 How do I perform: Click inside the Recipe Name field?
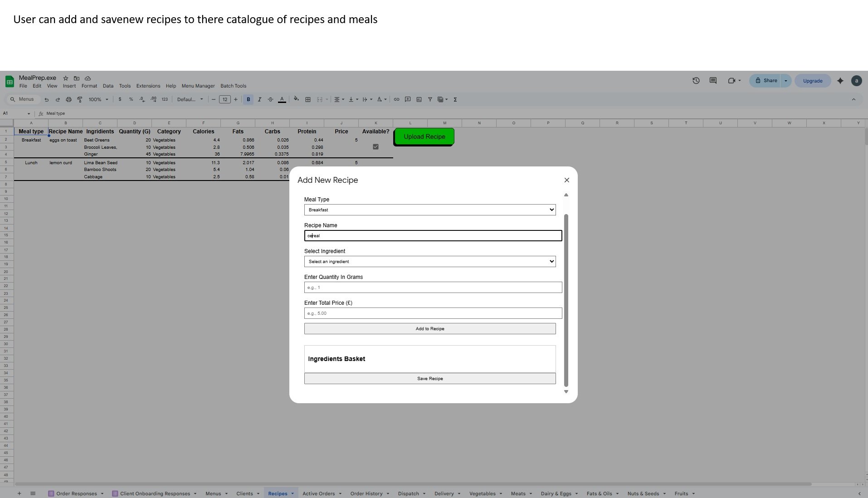(x=432, y=235)
